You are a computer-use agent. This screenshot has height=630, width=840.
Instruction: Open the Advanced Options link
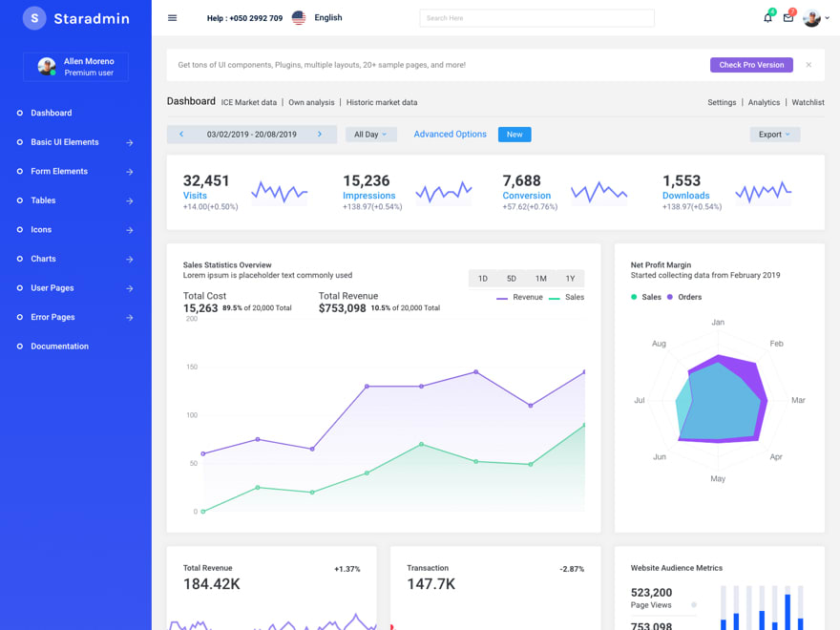pos(450,134)
